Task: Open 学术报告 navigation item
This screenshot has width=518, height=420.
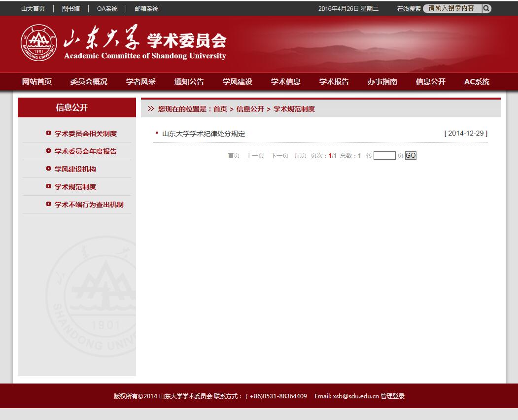Action: pyautogui.click(x=334, y=82)
